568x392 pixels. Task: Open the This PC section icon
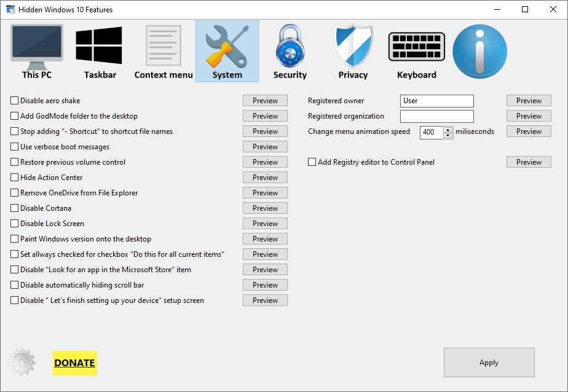[37, 52]
